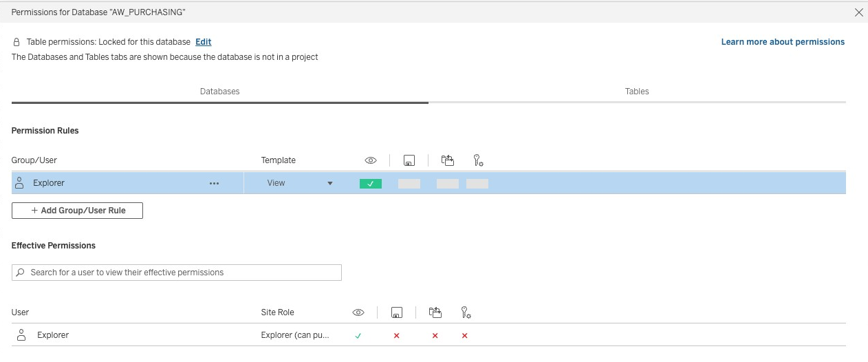The height and width of the screenshot is (362, 868).
Task: Toggle the green View capability box for Explorer rule
Action: pos(371,184)
